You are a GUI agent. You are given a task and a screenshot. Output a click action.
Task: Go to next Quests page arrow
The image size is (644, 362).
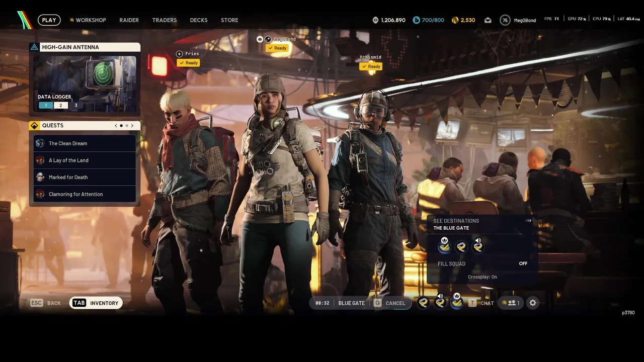(132, 126)
